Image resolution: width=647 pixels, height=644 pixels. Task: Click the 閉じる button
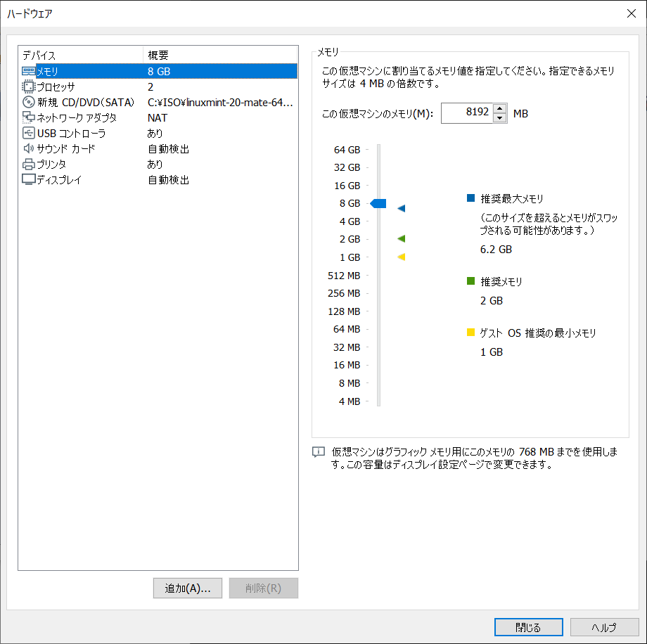pyautogui.click(x=529, y=628)
